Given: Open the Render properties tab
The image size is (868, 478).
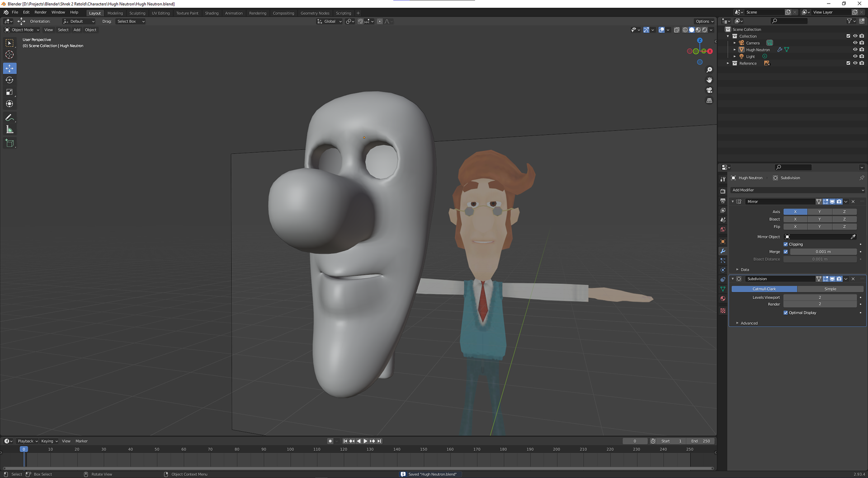Looking at the screenshot, I should [x=723, y=191].
